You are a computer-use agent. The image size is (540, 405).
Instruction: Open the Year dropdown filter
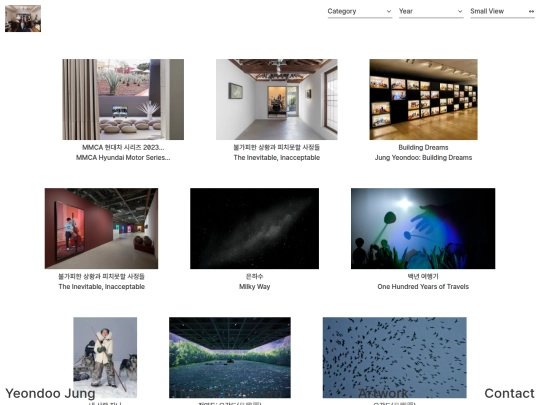coord(431,11)
